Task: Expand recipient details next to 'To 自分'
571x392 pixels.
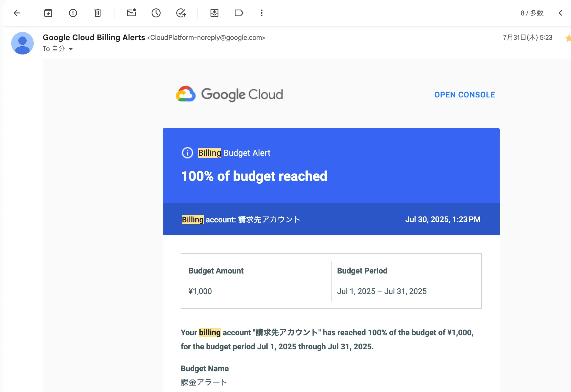Action: tap(71, 49)
